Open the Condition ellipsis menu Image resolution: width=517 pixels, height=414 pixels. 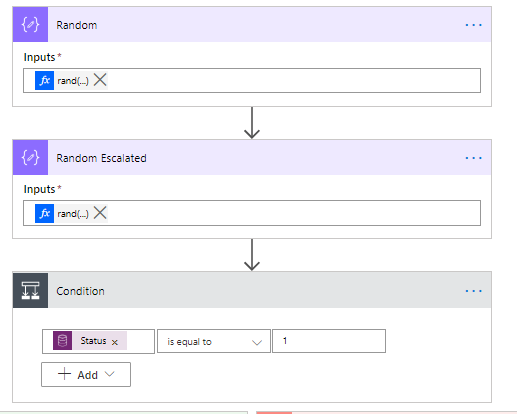474,291
